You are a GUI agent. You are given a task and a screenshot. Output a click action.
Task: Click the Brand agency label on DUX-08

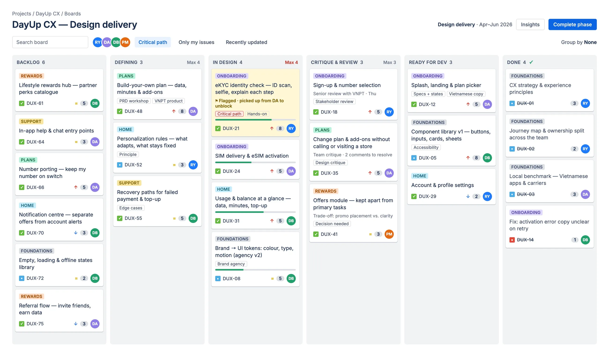[231, 264]
